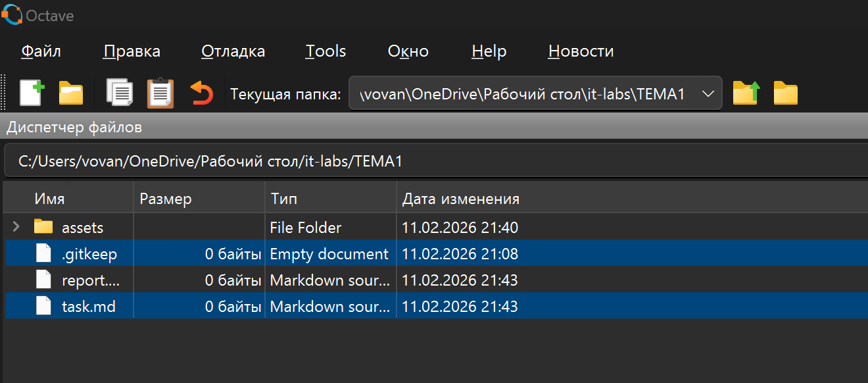Viewport: 868px width, 383px height.
Task: Click the assets folder icon
Action: [x=43, y=227]
